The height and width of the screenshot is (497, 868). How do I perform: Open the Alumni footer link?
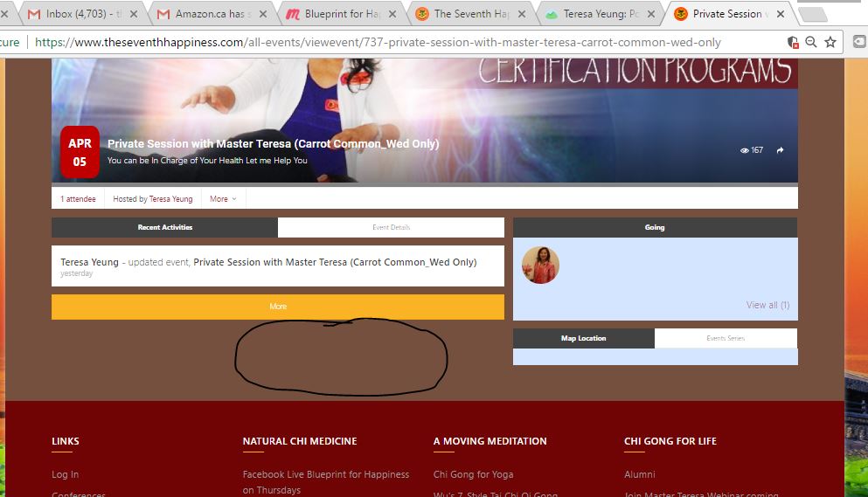point(639,474)
